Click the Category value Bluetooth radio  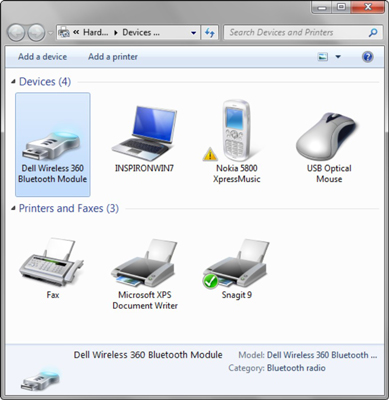pyautogui.click(x=296, y=368)
